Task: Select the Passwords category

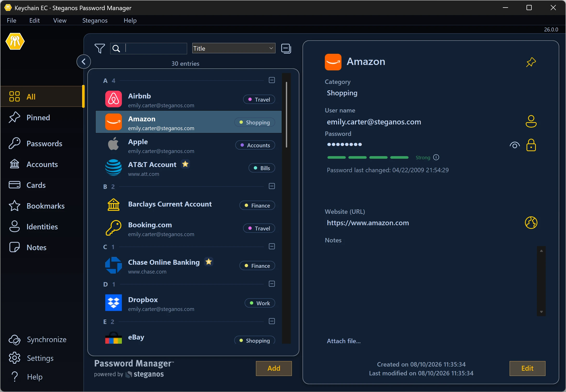Action: [x=42, y=143]
